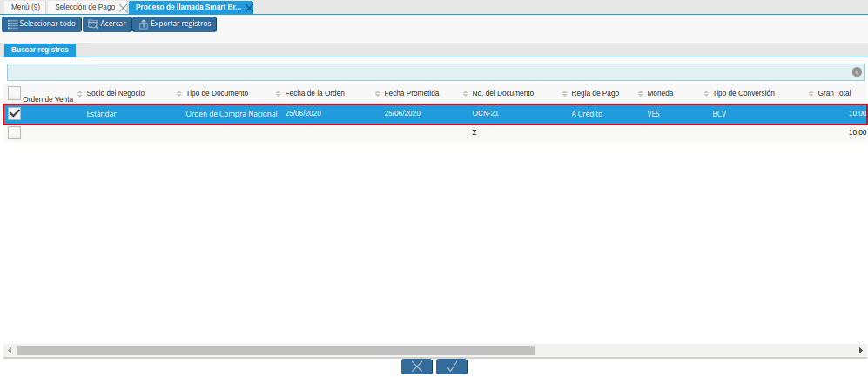Open the Menú (9) tab

(25, 7)
